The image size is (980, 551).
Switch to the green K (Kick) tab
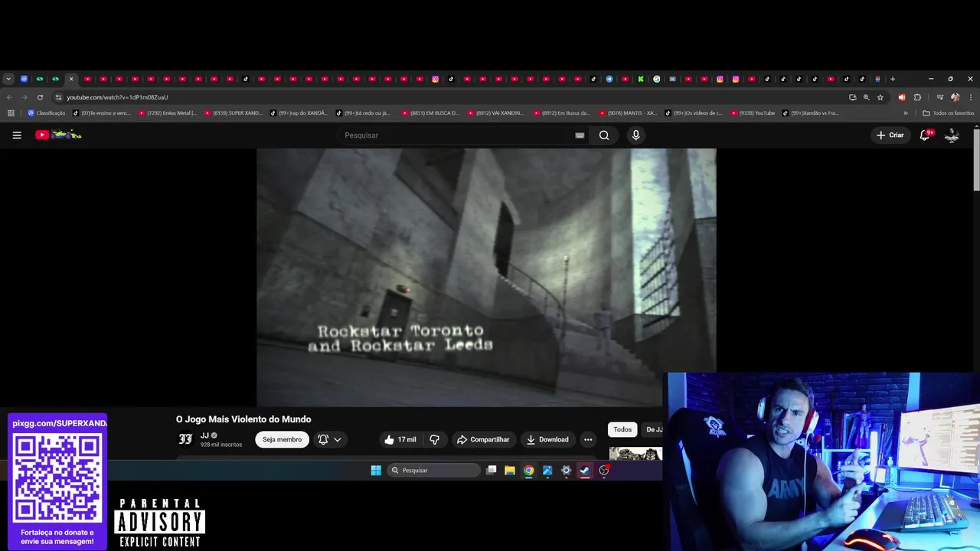(641, 79)
